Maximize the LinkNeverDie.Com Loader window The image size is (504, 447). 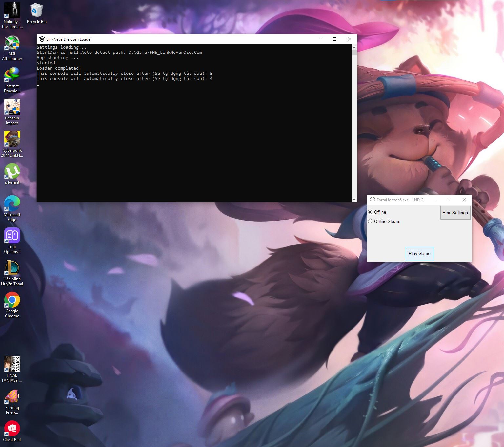click(x=334, y=39)
